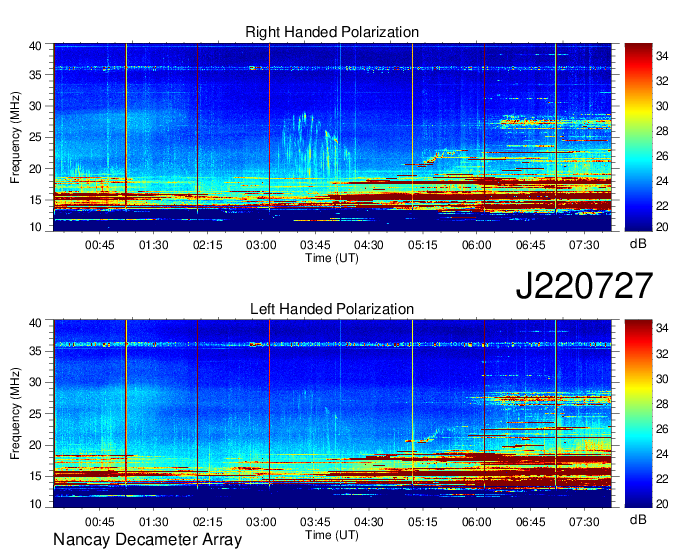Click the "02:15" tick under Right Handed plot
The image size is (680, 552).
(207, 245)
